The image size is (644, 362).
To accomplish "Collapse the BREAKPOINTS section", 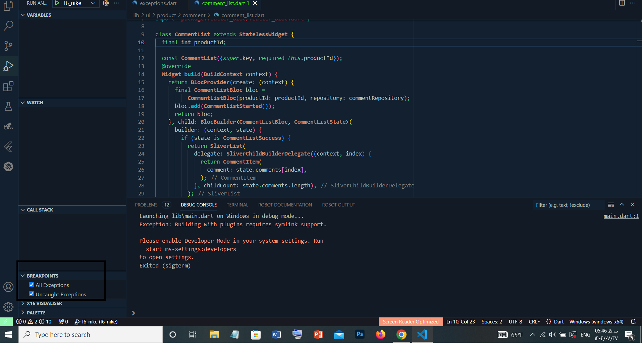I will (x=72, y=276).
